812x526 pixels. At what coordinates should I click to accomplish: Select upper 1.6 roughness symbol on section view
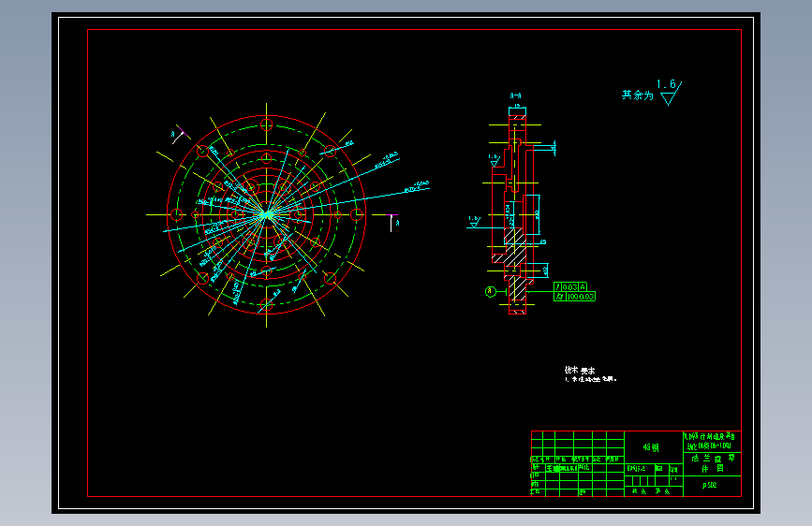[x=494, y=160]
